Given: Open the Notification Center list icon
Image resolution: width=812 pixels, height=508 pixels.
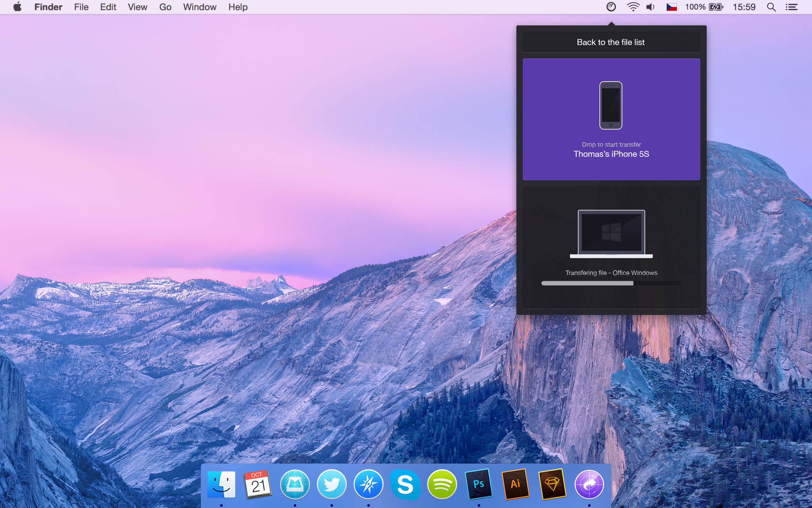Looking at the screenshot, I should [791, 7].
